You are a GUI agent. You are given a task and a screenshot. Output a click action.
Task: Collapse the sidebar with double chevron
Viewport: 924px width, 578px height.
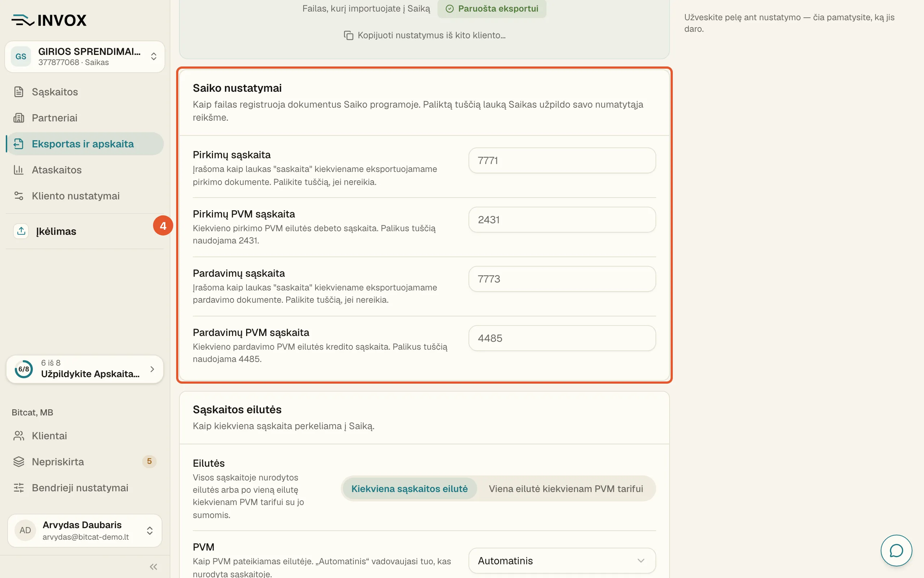coord(153,567)
